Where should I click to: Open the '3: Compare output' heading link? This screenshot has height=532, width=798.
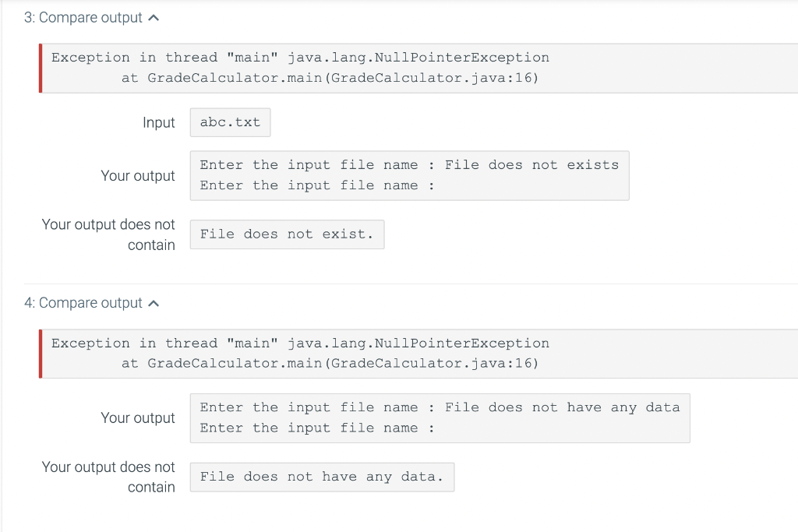[x=86, y=16]
